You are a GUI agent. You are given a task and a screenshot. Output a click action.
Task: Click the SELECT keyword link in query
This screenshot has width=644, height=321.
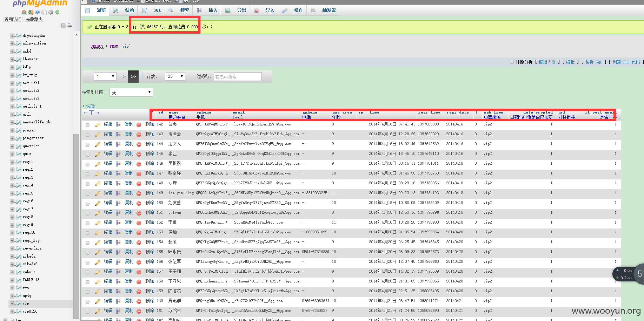pos(97,46)
